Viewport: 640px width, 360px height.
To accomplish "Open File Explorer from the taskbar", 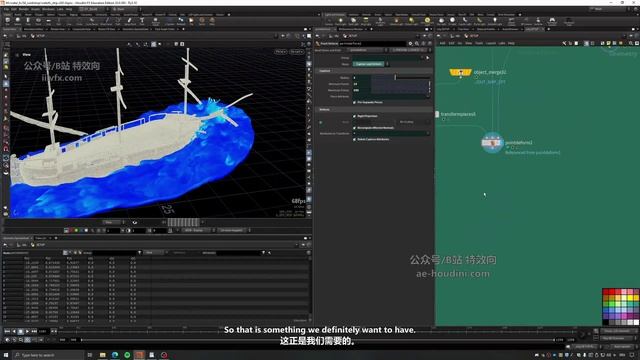I will pyautogui.click(x=102, y=355).
